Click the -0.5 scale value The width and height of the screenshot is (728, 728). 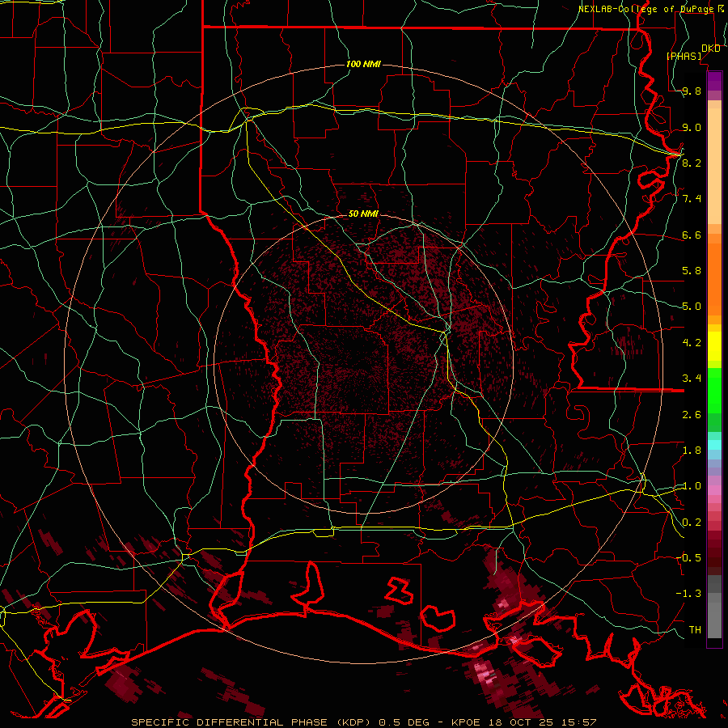tap(688, 557)
